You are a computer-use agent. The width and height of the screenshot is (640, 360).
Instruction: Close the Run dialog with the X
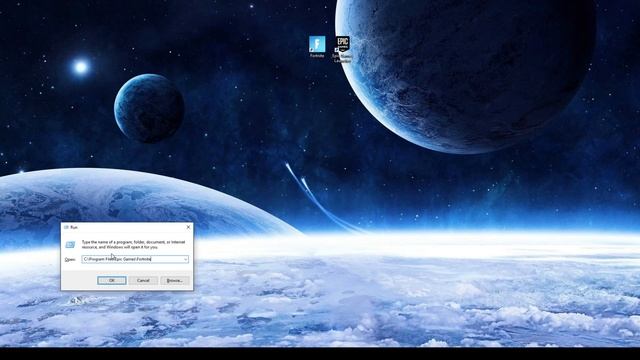coord(188,227)
